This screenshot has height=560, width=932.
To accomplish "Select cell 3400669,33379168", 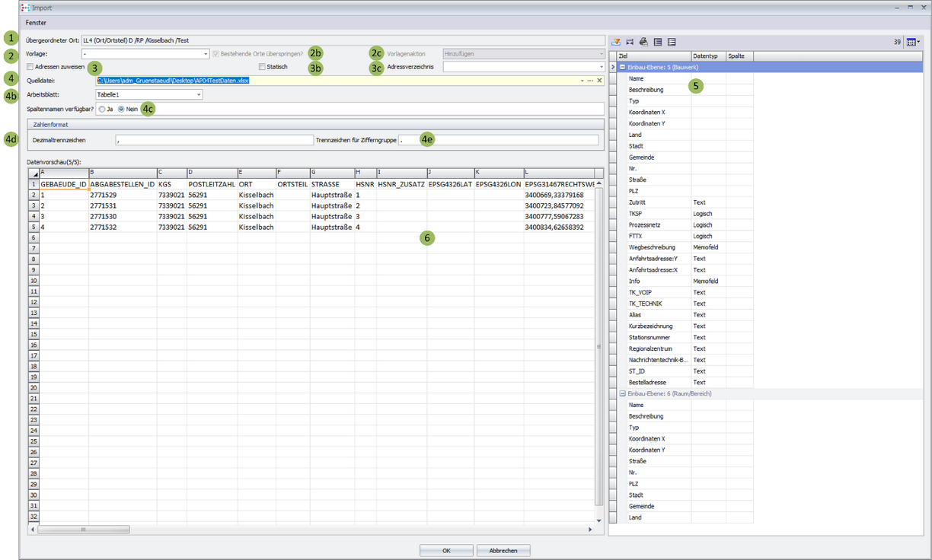I will pos(559,195).
